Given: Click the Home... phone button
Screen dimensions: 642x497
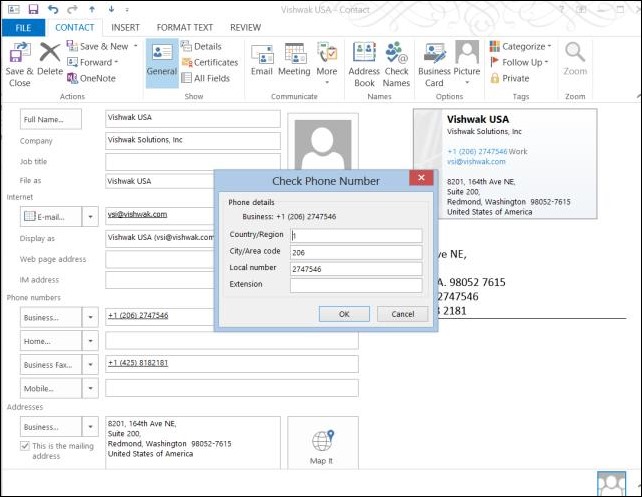Looking at the screenshot, I should point(51,341).
